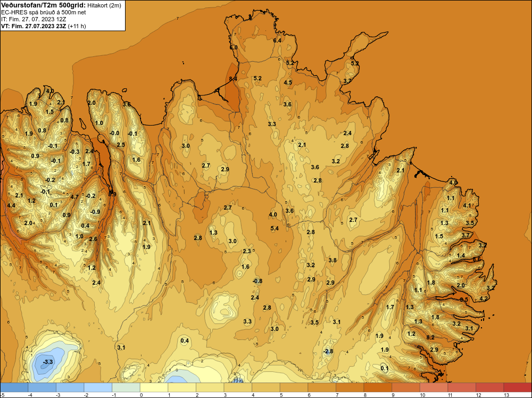Click the 4.5 temperature value
This screenshot has width=532, height=398.
pos(288,82)
